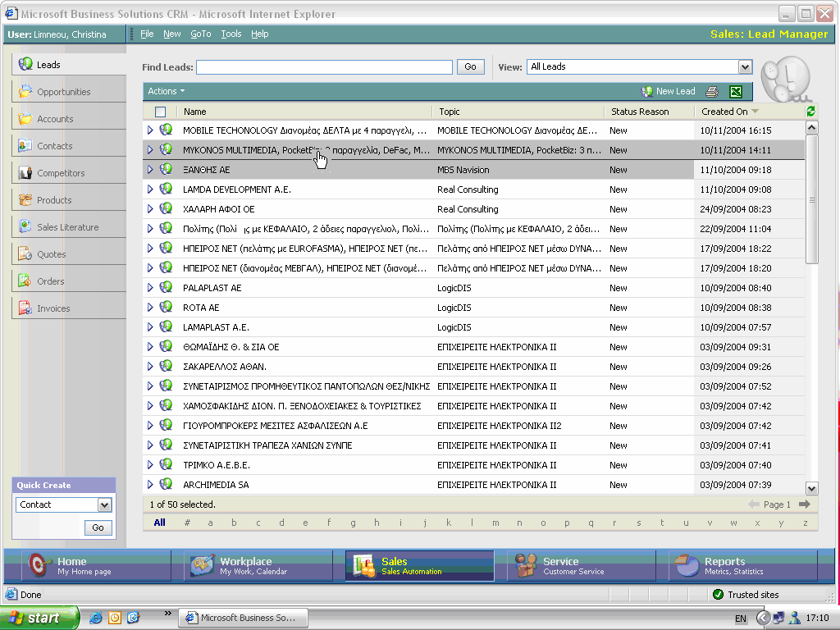840x630 pixels.
Task: Open the Quotes sidebar section
Action: (x=69, y=254)
